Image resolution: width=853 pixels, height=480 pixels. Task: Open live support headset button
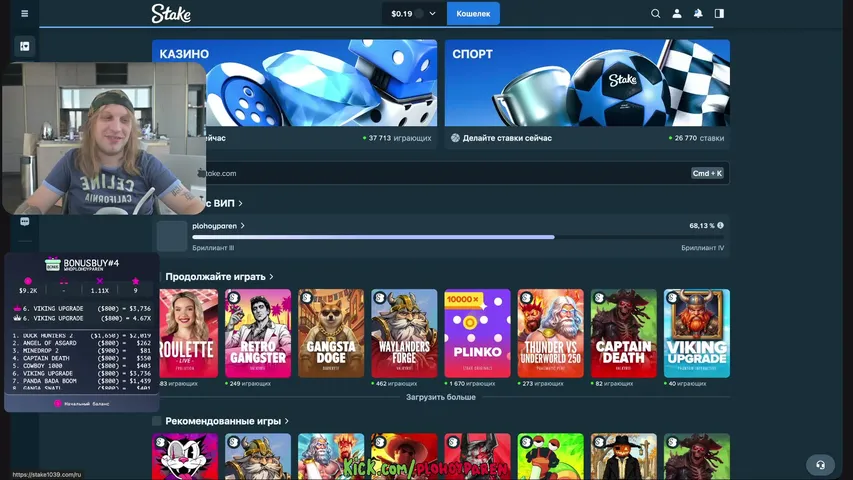tap(820, 465)
